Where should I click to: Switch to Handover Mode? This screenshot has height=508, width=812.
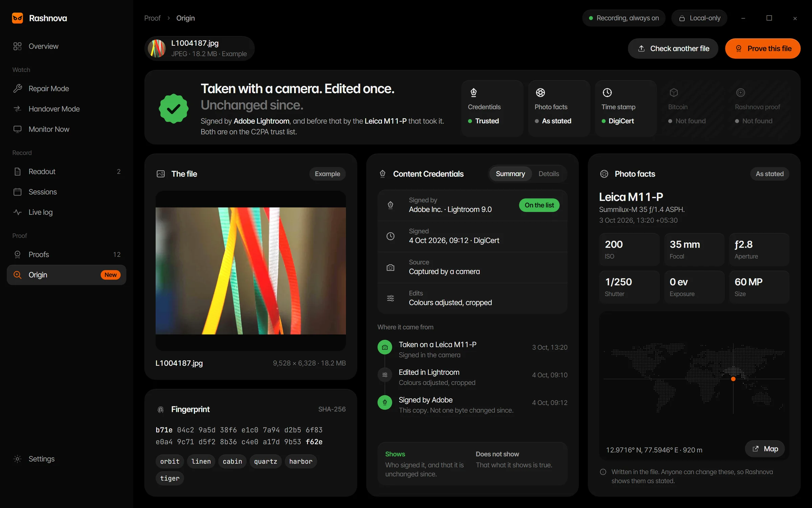pos(67,109)
